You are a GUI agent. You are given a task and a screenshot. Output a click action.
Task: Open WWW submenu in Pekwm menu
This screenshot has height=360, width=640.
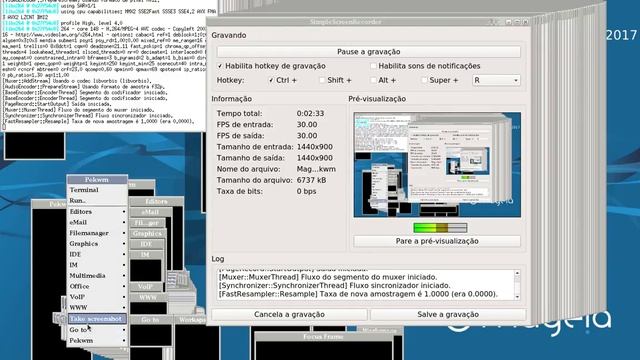tap(97, 308)
